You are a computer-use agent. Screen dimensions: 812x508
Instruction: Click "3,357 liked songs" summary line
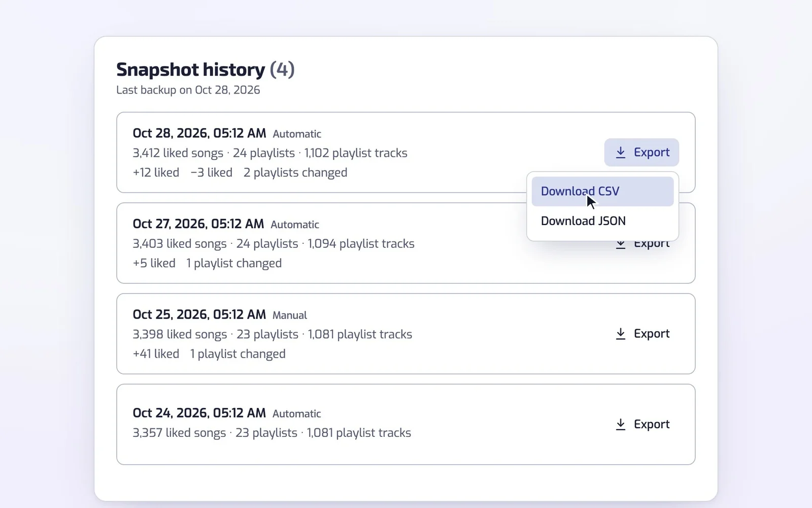coord(272,433)
